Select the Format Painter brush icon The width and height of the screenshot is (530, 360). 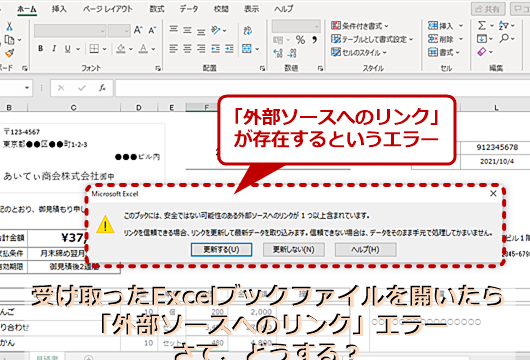click(x=9, y=53)
